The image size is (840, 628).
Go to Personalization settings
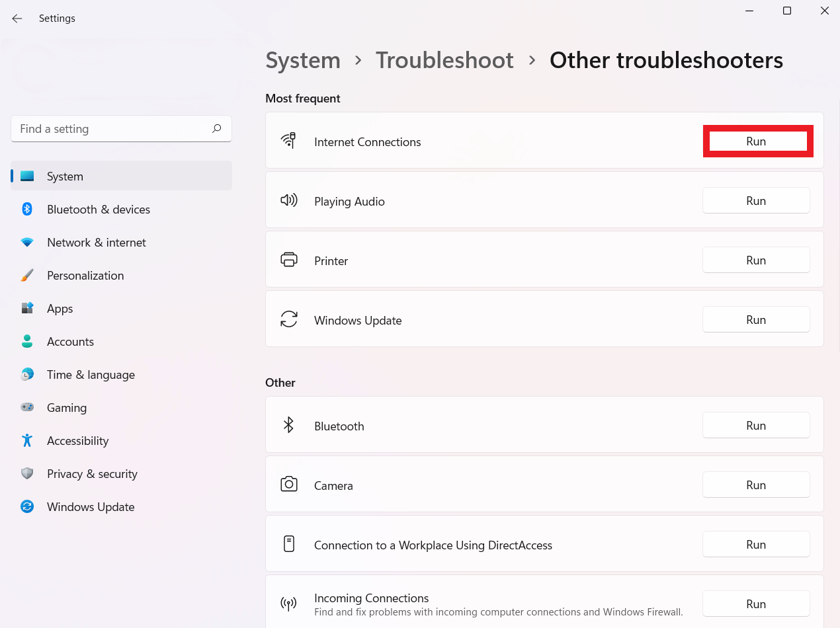coord(85,276)
